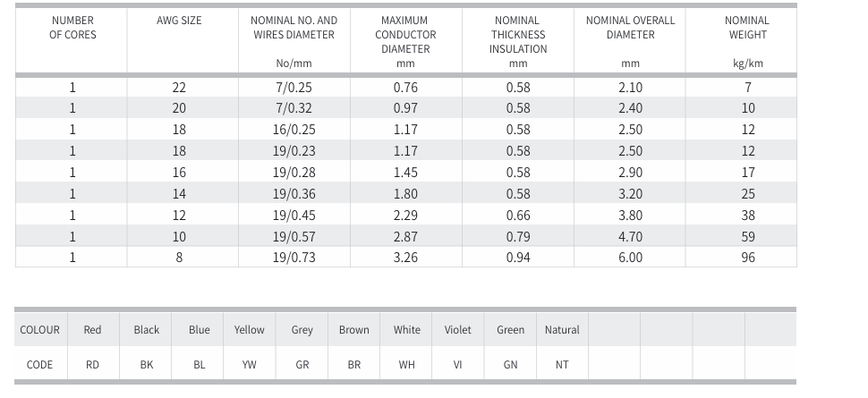Select the "NOMINAL OVERALL DIAMETER" header
Image resolution: width=868 pixels, height=398 pixels.
coord(630,27)
